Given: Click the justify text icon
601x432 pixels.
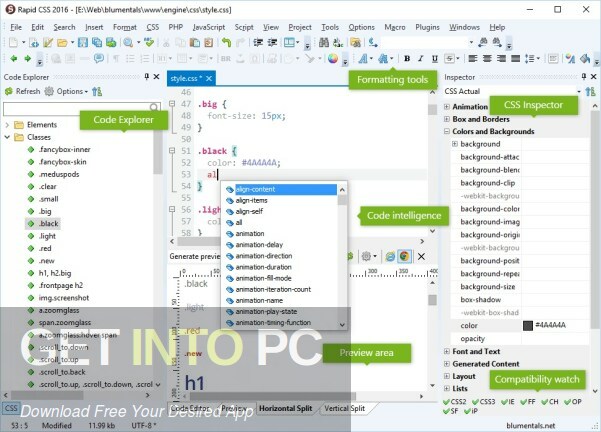Looking at the screenshot, I should coord(516,59).
